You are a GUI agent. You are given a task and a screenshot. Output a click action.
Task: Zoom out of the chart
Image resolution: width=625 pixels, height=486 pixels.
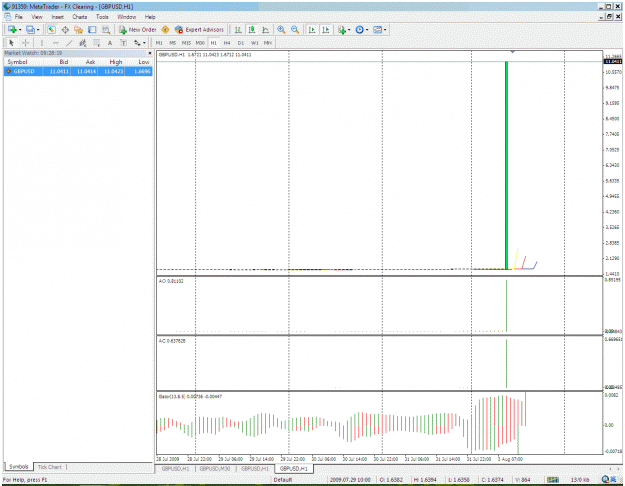(295, 30)
